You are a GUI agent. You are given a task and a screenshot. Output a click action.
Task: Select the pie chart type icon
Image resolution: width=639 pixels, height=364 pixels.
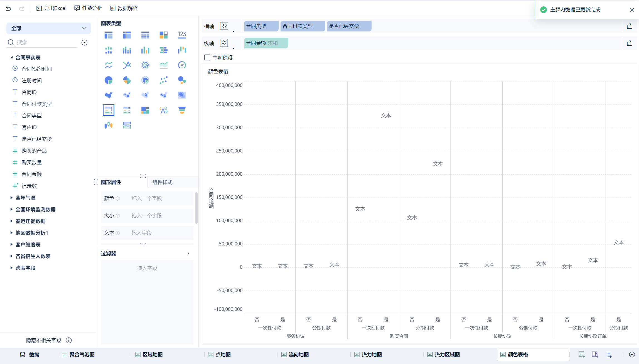[109, 80]
